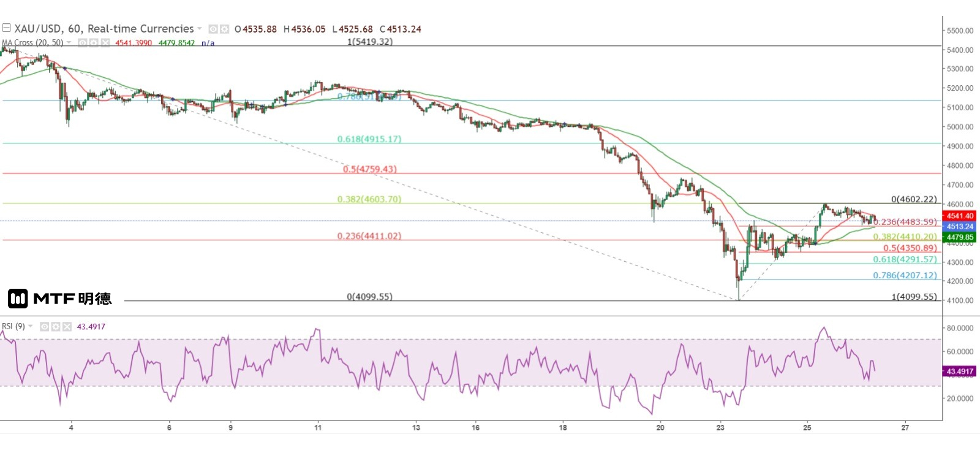Click the green 4479.85 price axis label

[x=959, y=237]
